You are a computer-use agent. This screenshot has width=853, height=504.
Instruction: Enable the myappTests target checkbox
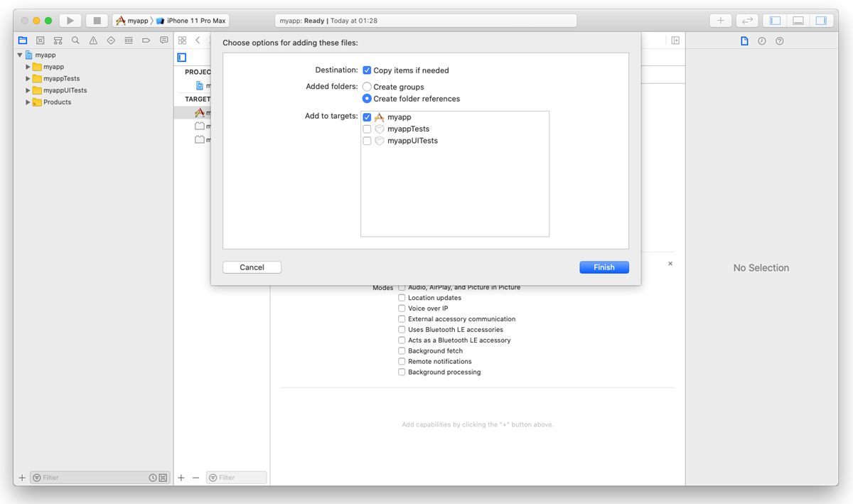click(x=367, y=129)
